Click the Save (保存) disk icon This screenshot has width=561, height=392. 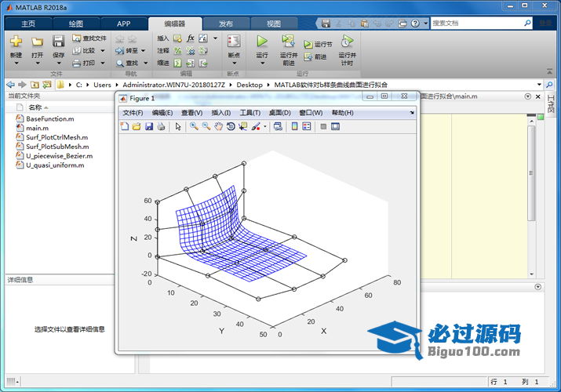tap(58, 41)
